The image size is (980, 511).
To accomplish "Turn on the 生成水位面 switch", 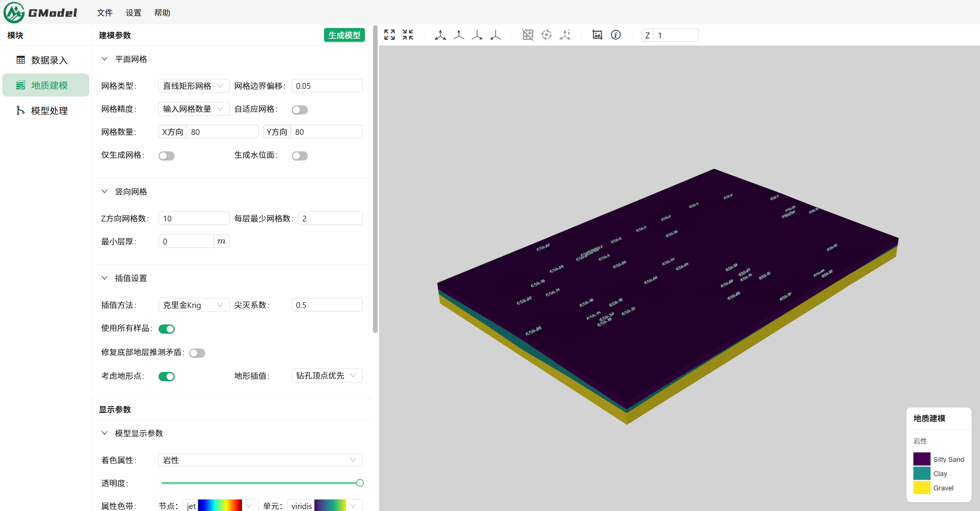I will coord(299,156).
